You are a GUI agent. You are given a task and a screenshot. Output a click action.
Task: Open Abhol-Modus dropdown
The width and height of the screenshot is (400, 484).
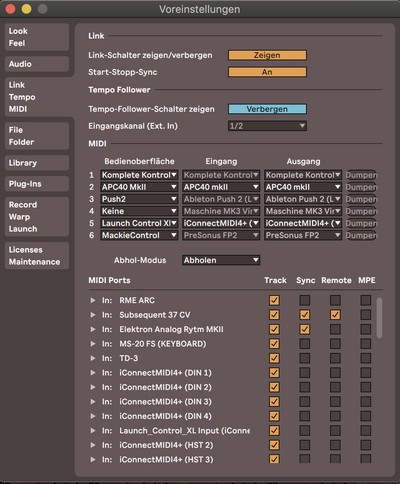(x=221, y=260)
